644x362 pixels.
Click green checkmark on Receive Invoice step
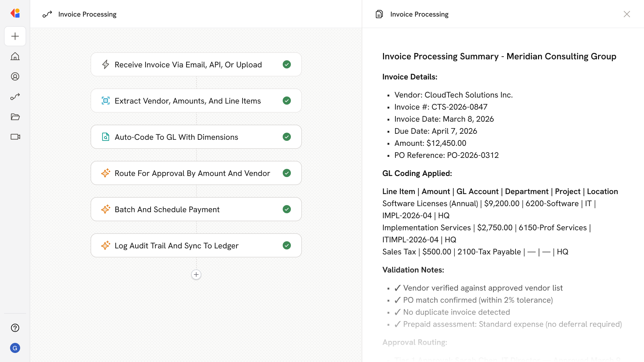(x=287, y=64)
